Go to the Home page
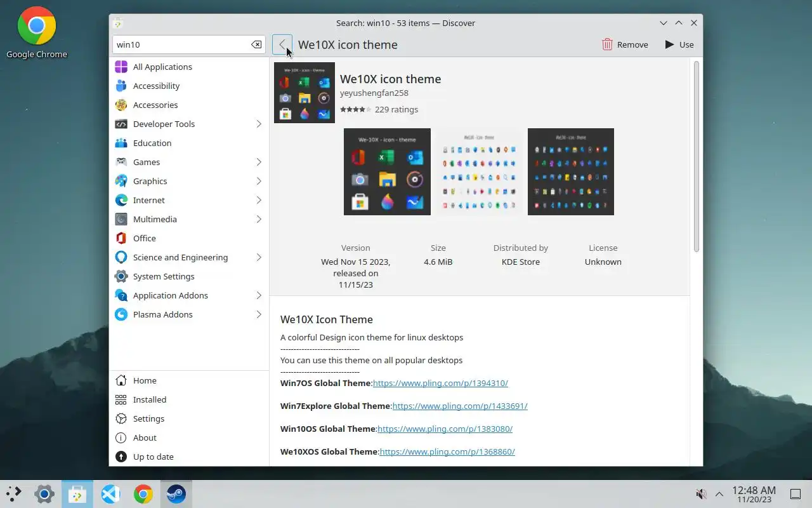 tap(189, 380)
